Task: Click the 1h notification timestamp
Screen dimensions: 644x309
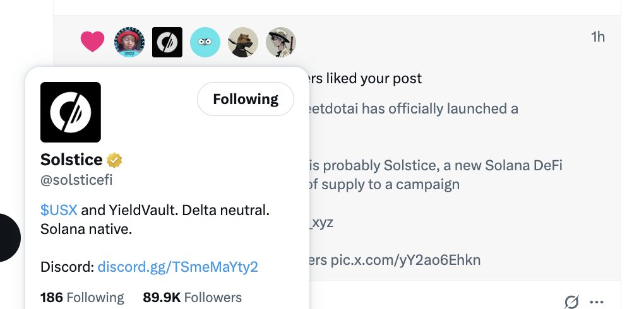Action: click(597, 37)
